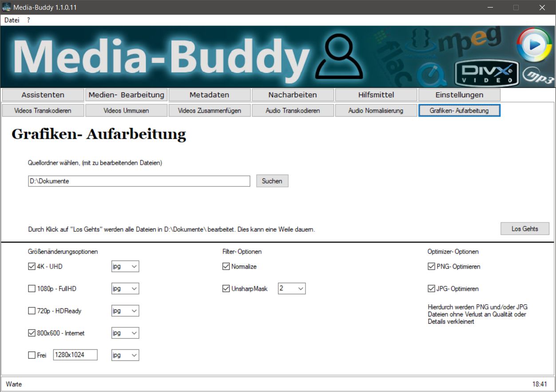
Task: Open the Datei menu
Action: [12, 20]
